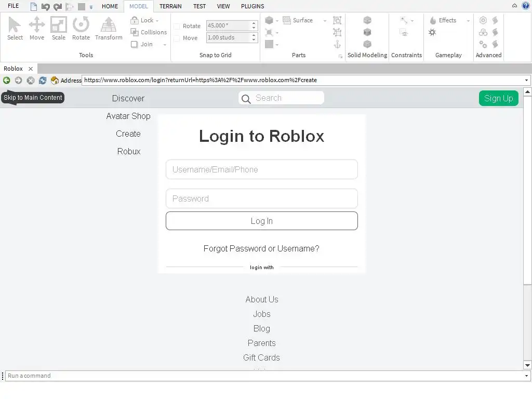Insert a Part using the cube icon
Image resolution: width=532 pixels, height=399 pixels.
coord(269,20)
